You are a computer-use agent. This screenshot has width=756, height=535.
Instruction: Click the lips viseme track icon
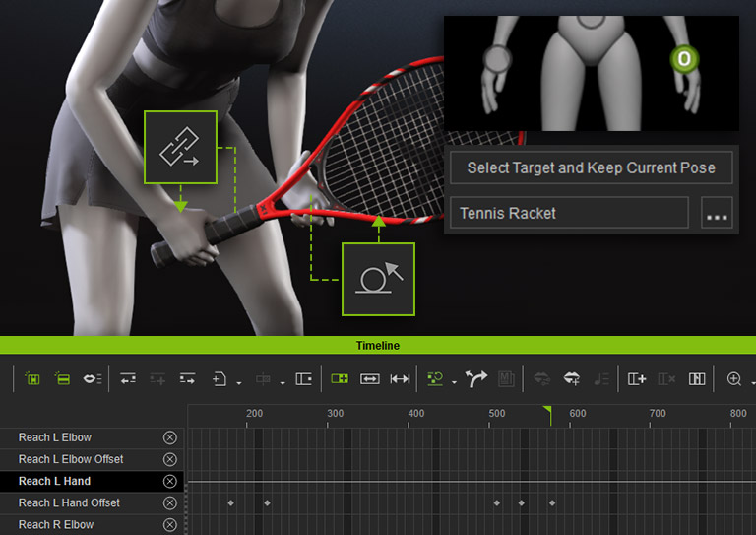pos(92,378)
